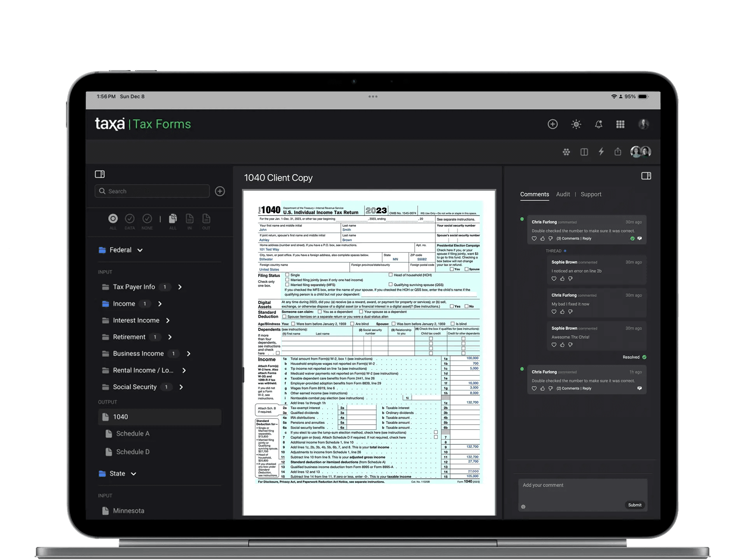Image resolution: width=747 pixels, height=560 pixels.
Task: Check Married filing jointly checkbox
Action: pyautogui.click(x=287, y=280)
